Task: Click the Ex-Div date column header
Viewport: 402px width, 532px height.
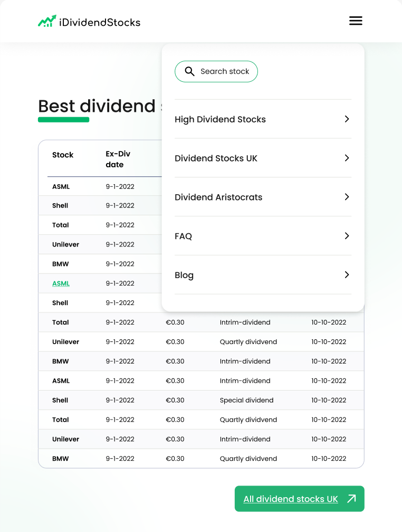Action: click(x=118, y=159)
